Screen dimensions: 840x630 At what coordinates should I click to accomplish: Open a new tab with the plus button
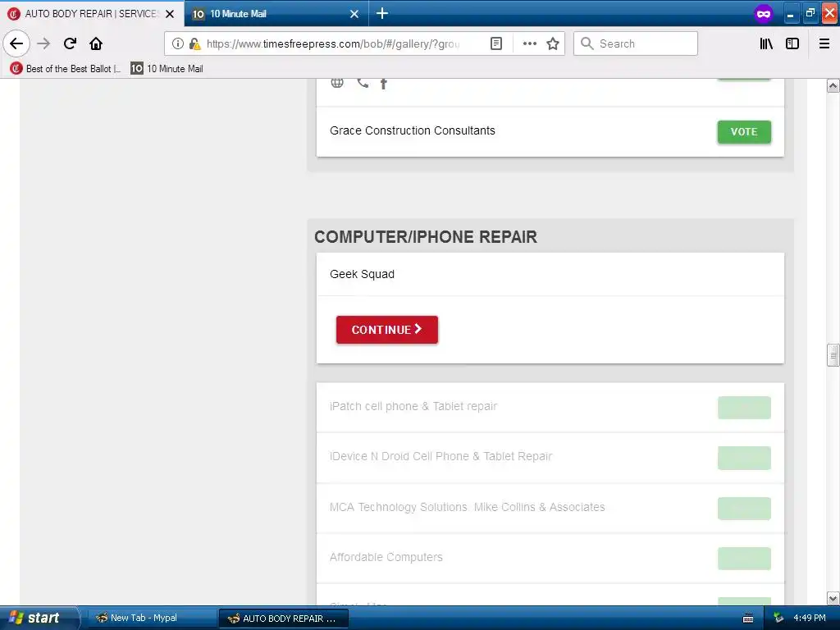(x=382, y=13)
